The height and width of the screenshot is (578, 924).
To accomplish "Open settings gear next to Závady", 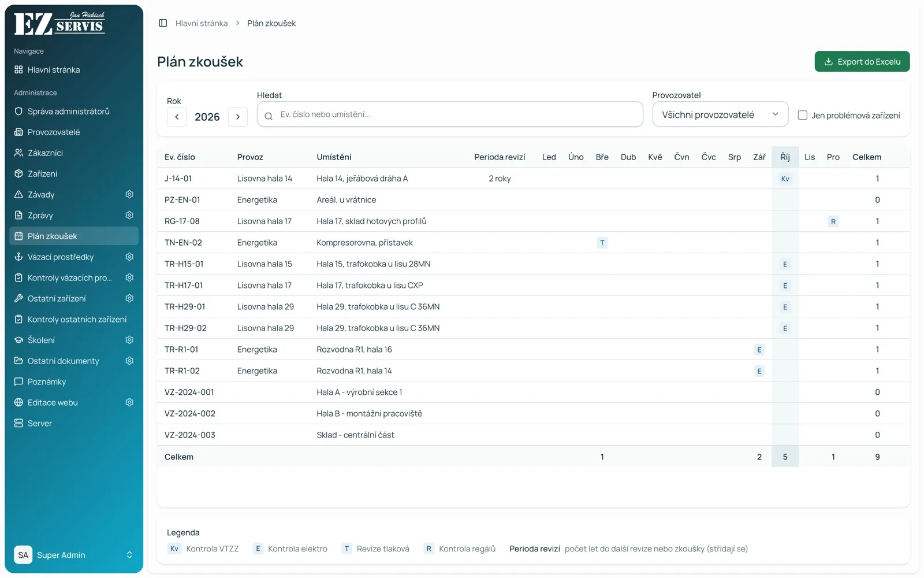I will (x=129, y=194).
